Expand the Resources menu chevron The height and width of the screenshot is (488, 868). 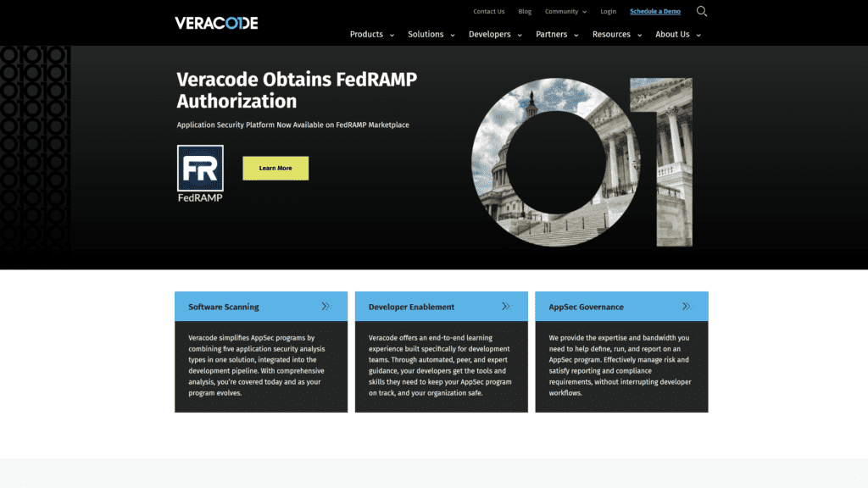[640, 36]
